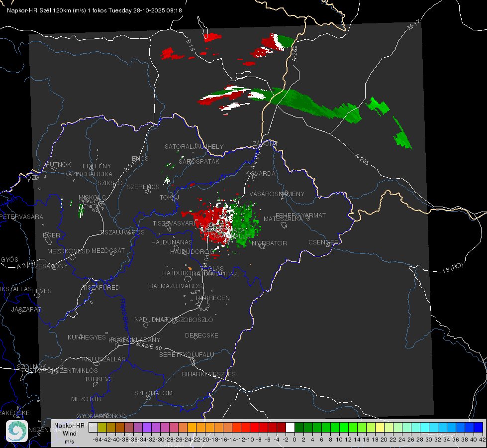Select the CSENGER label
The height and width of the screenshot is (448, 487).
click(x=323, y=242)
